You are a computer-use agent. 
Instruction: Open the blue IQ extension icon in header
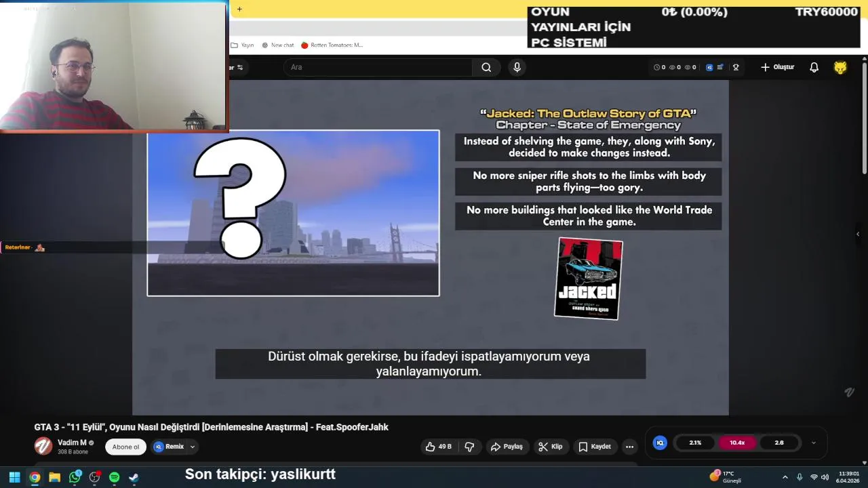click(709, 67)
